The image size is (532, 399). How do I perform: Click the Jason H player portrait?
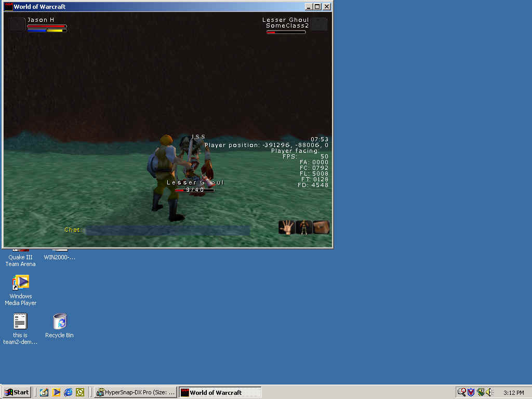tap(17, 24)
